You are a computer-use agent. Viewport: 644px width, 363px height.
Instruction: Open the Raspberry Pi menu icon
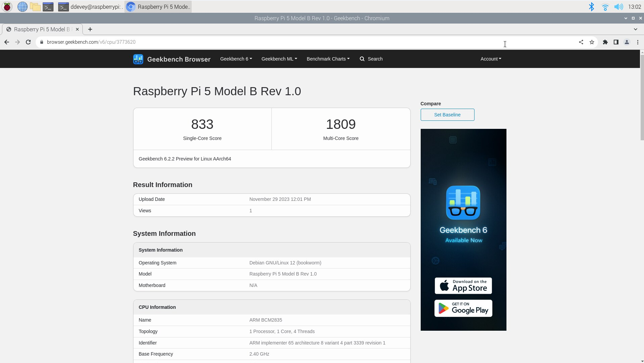pos(7,6)
